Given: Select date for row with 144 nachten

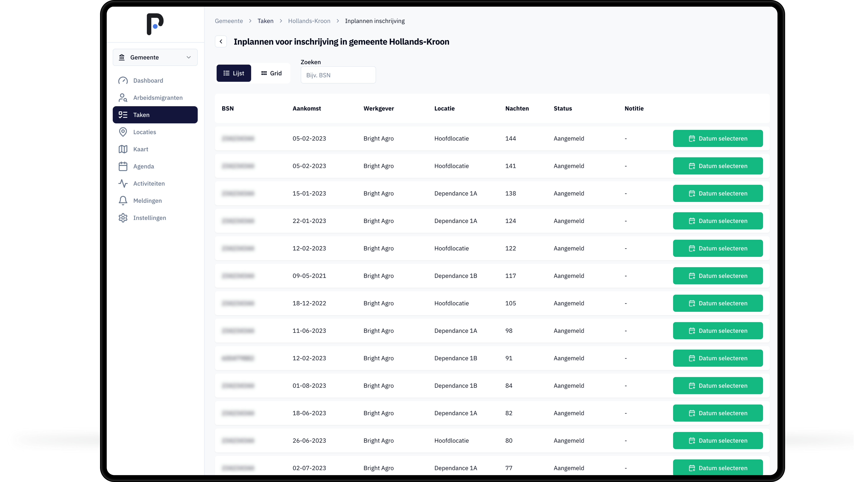Looking at the screenshot, I should [718, 138].
